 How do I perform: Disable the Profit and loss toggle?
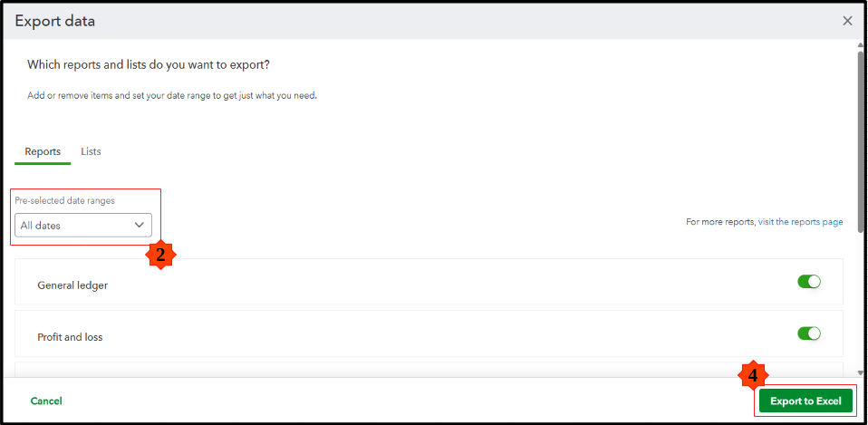point(808,333)
